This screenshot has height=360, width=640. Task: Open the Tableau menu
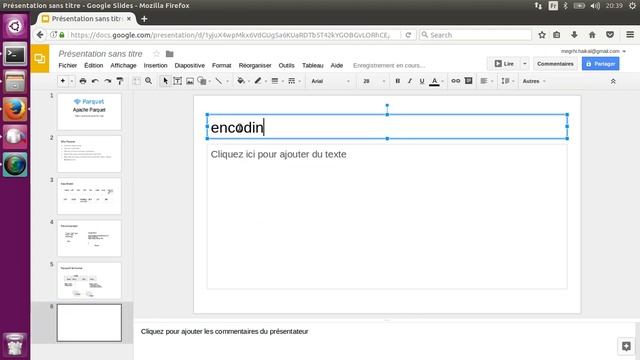click(x=313, y=65)
